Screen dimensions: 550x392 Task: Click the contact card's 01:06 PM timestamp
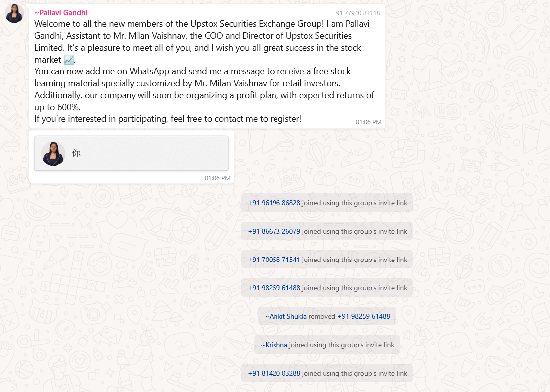pyautogui.click(x=217, y=178)
